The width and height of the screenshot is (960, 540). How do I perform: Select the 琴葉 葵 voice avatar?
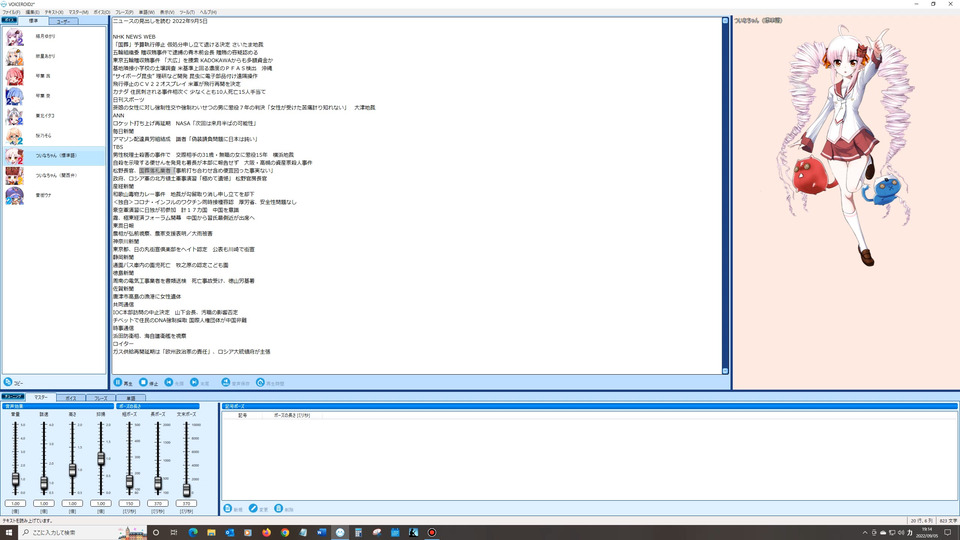pos(14,96)
